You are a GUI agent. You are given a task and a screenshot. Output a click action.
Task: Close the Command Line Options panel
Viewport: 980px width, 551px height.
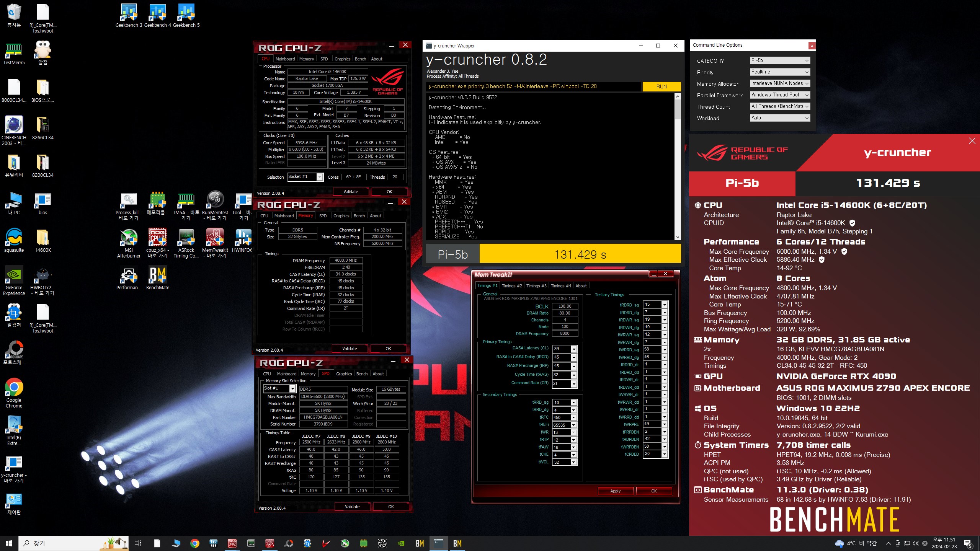(812, 46)
